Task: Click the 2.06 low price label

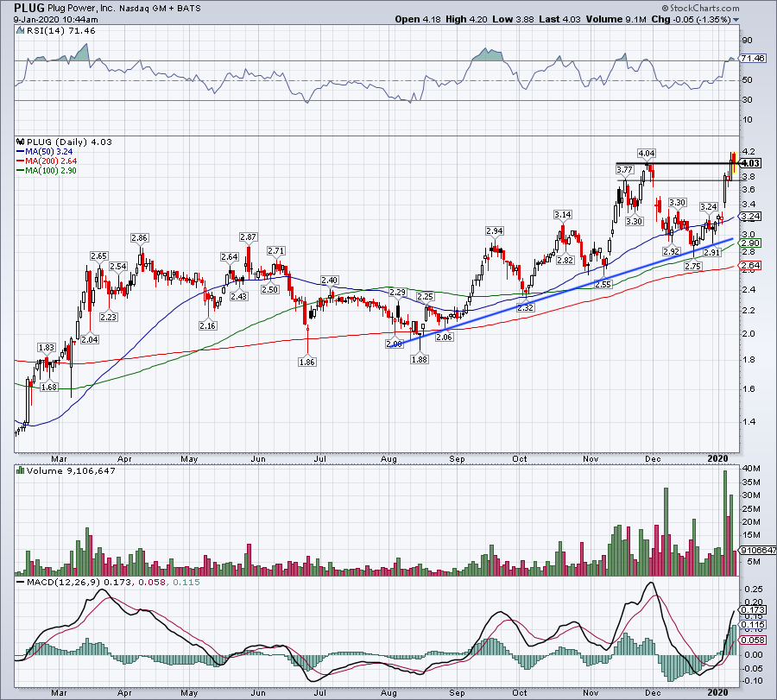Action: pos(444,337)
